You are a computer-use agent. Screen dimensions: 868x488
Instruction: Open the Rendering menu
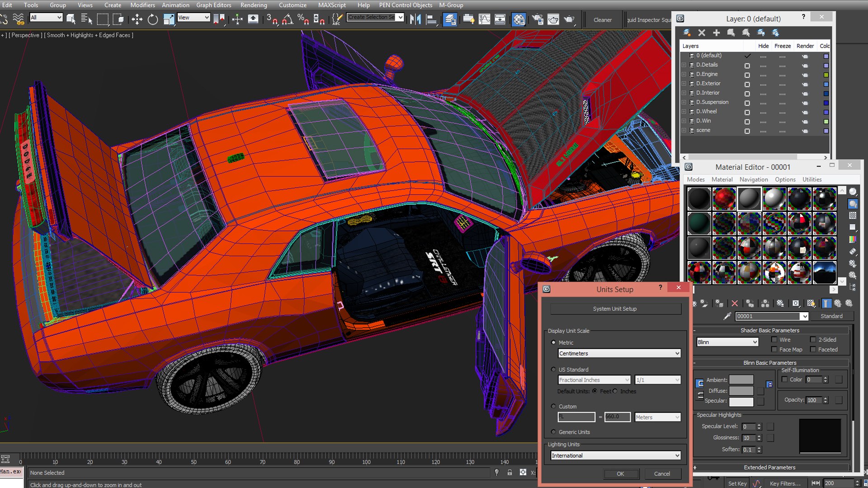point(254,5)
